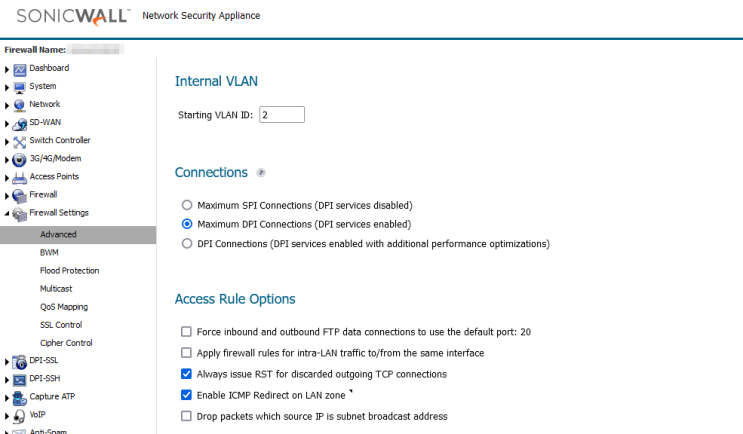Open the Flood Protection page
Screen dimensions: 743x434
69,270
